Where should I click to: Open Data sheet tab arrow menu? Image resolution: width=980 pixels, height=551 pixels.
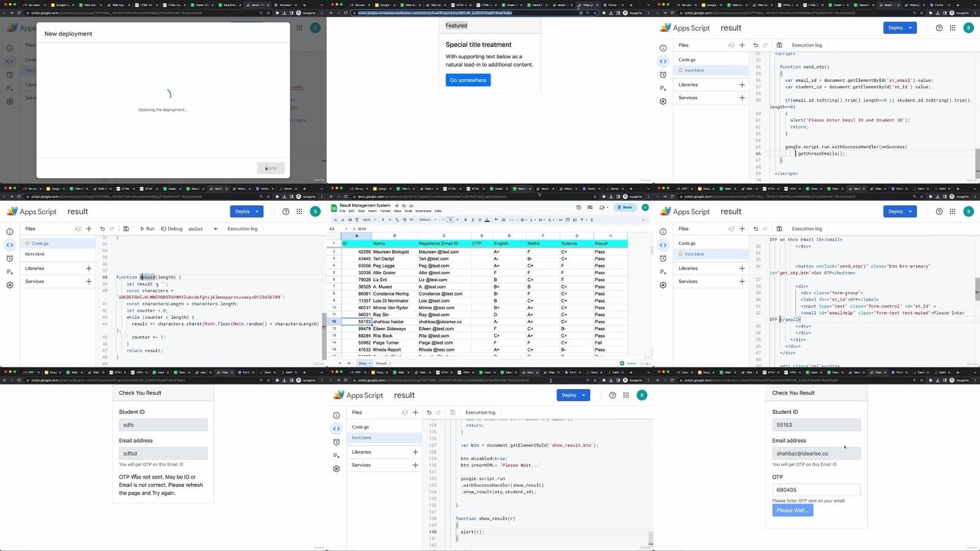click(x=369, y=363)
